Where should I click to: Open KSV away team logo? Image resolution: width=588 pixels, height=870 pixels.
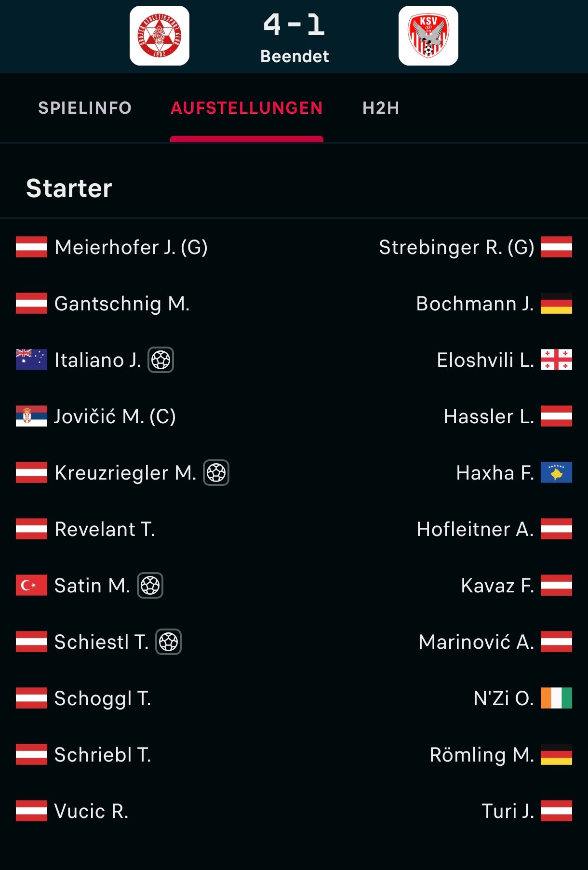[x=428, y=36]
